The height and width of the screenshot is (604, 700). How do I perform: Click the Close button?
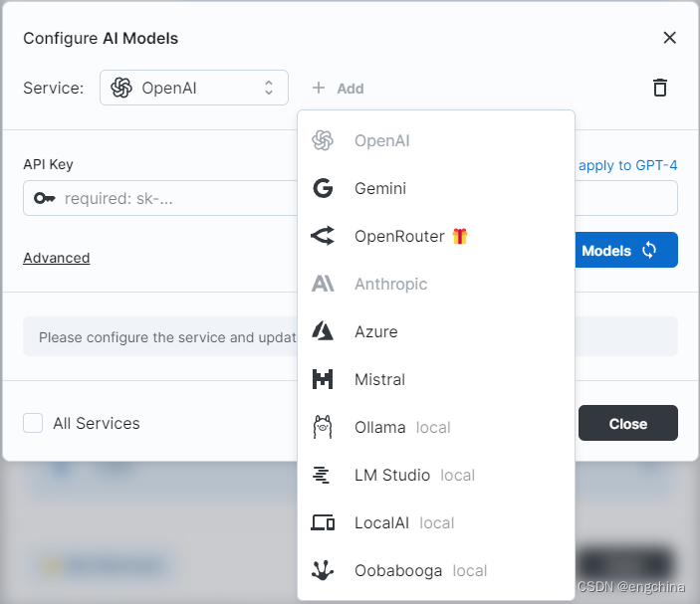pyautogui.click(x=628, y=423)
